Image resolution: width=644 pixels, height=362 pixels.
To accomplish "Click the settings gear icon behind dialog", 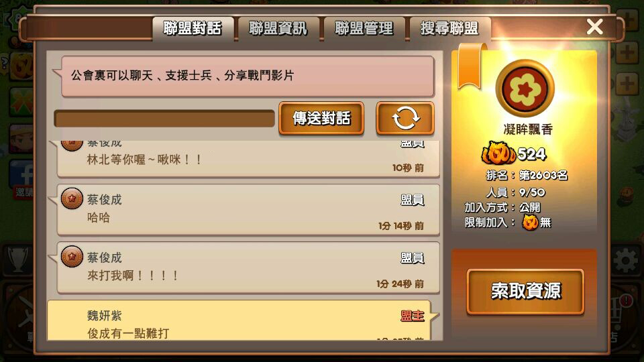I will pyautogui.click(x=625, y=261).
